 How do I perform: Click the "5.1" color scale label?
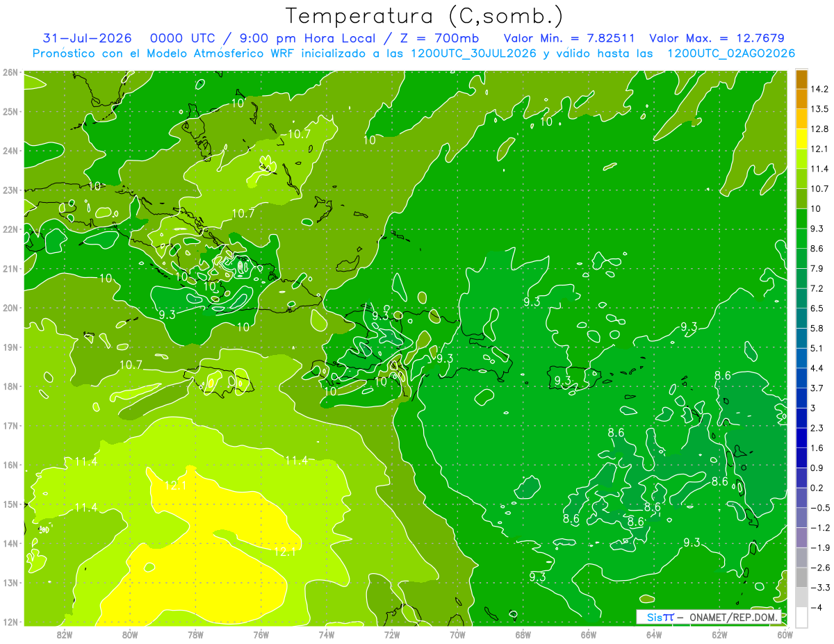[x=817, y=348]
